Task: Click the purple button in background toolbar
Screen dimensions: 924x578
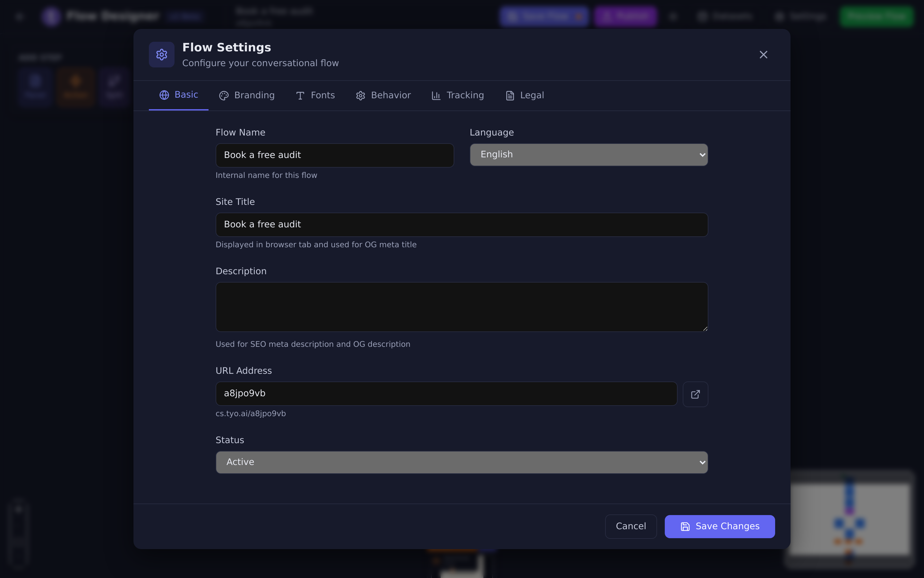Action: pyautogui.click(x=625, y=16)
